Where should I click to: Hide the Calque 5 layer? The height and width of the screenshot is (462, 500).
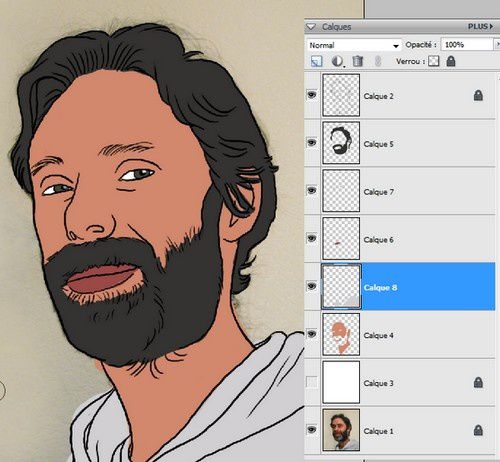(312, 143)
